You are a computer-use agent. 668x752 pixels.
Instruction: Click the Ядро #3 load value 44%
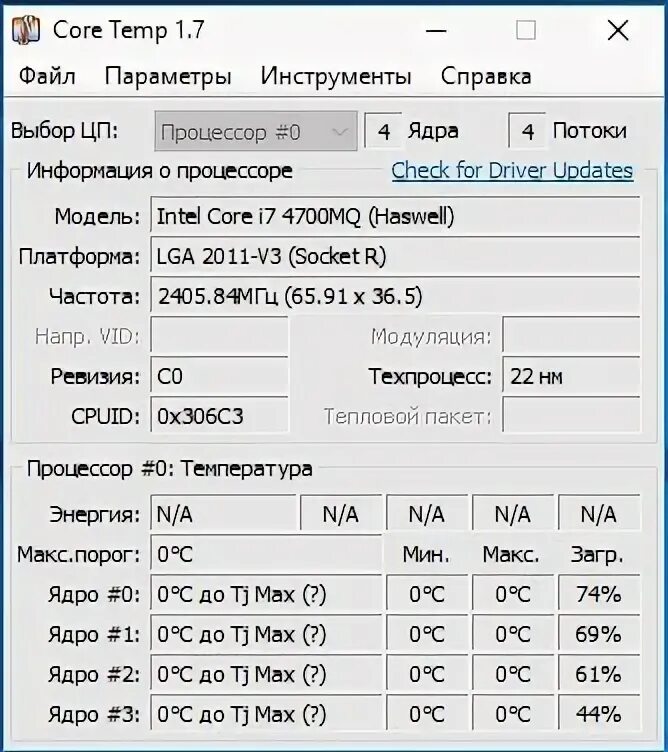[599, 714]
